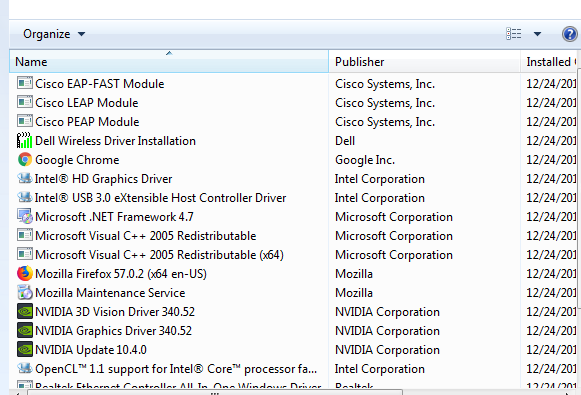Click the OpenCL 1.1 support icon
Screen dimensions: 581x395
(x=25, y=368)
